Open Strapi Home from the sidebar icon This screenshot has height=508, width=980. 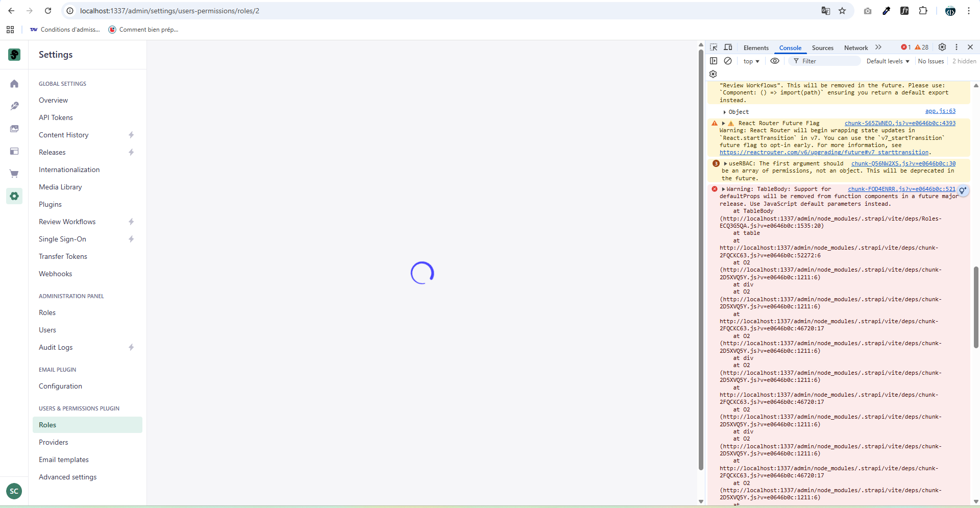(14, 84)
